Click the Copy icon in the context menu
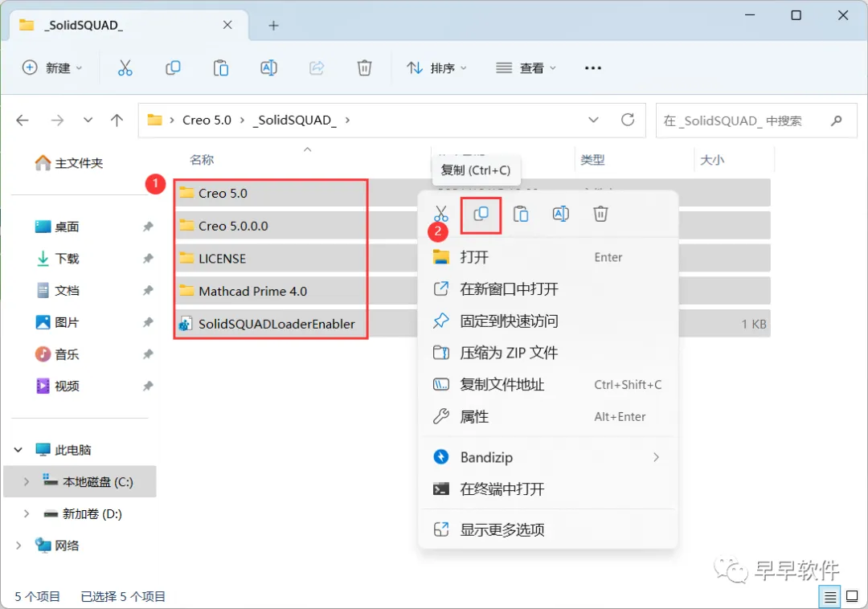This screenshot has width=868, height=609. pos(481,214)
